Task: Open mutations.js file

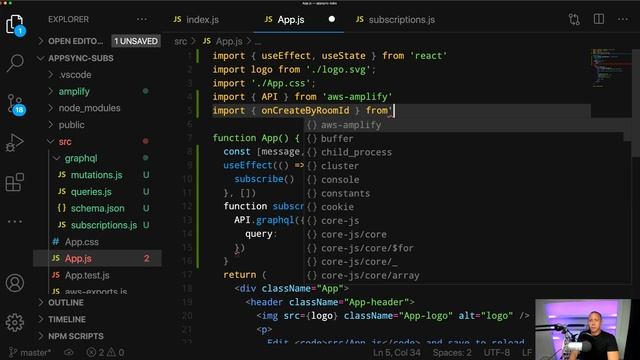Action: 97,175
